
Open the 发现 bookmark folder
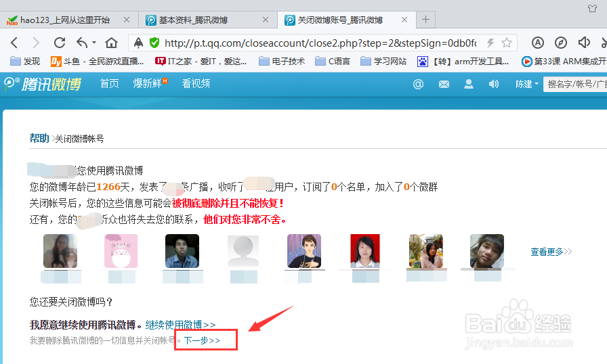pyautogui.click(x=25, y=61)
